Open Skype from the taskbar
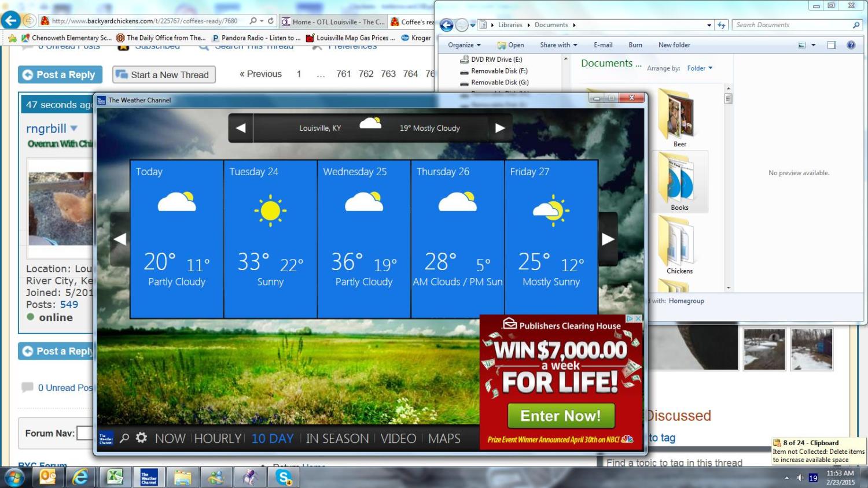The height and width of the screenshot is (488, 868). pyautogui.click(x=284, y=477)
